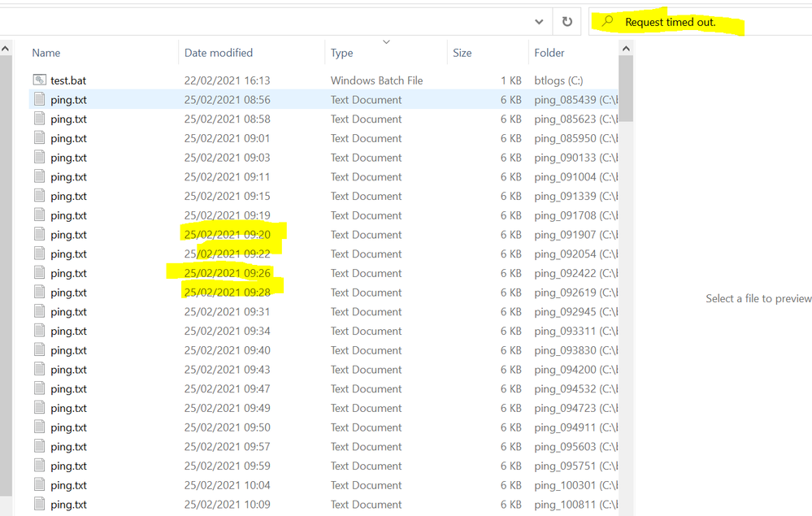Viewport: 812px width, 516px height.
Task: Click the Folder column header
Action: click(549, 53)
